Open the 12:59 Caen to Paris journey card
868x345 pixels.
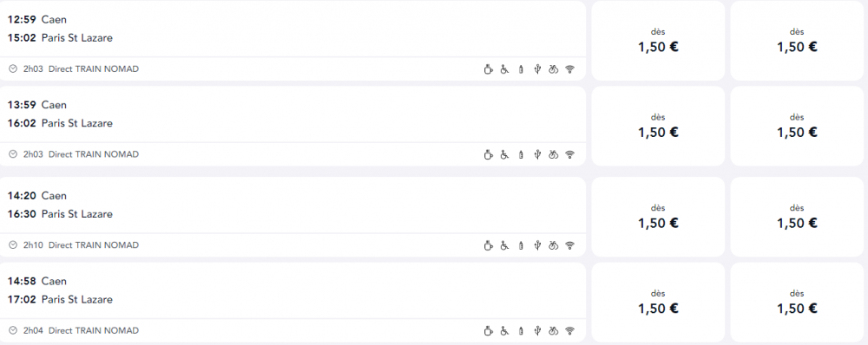point(293,41)
